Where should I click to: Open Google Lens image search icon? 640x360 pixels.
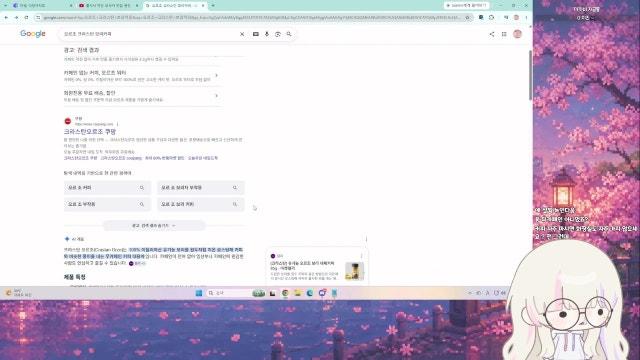(278, 34)
